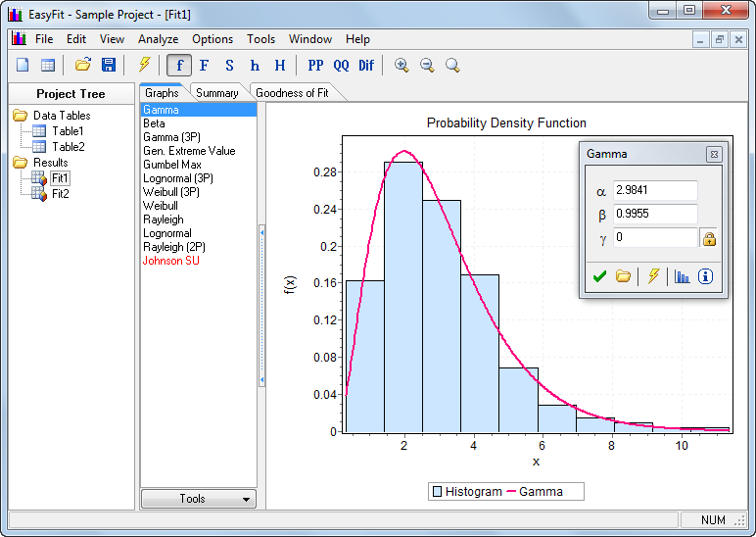Click the zoom in magnifier icon
Viewport: 756px width, 537px height.
click(402, 66)
